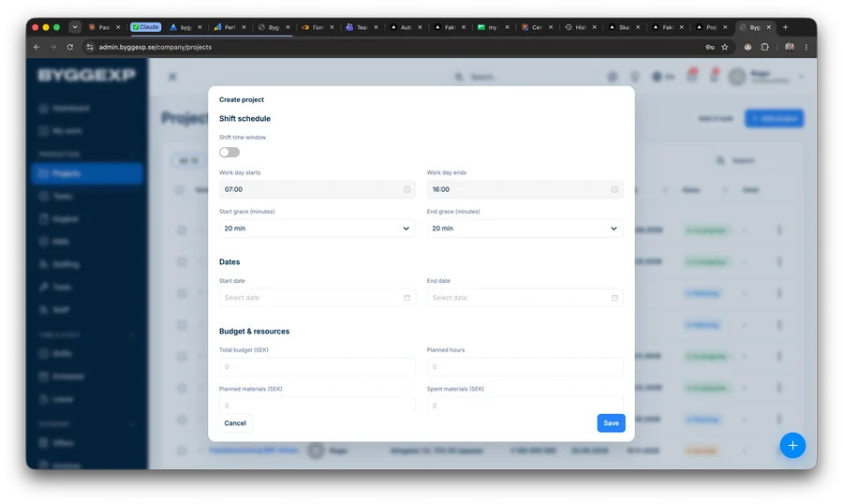Image resolution: width=843 pixels, height=504 pixels.
Task: Save the new project
Action: coord(611,423)
